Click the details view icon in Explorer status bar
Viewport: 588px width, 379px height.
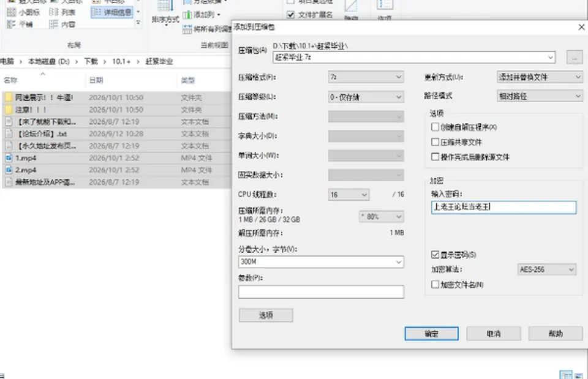[x=566, y=375]
